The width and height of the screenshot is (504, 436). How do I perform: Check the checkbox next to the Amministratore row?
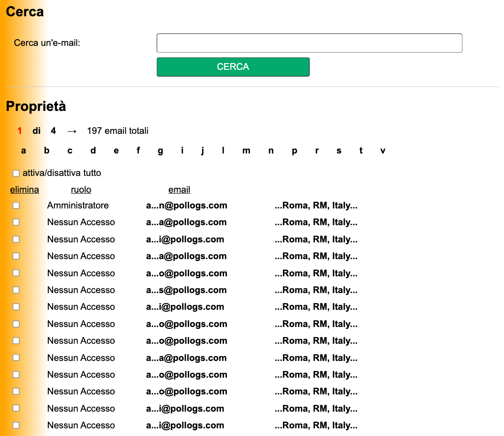pyautogui.click(x=16, y=205)
